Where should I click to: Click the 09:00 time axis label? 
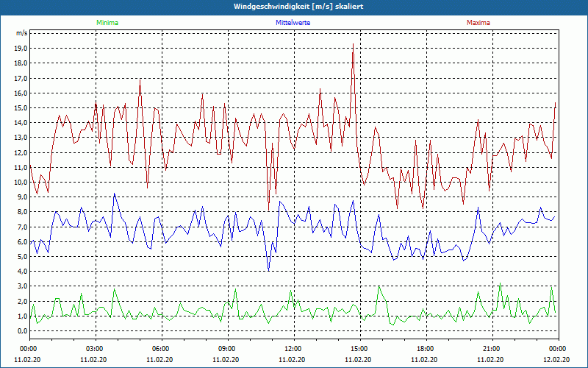point(228,349)
